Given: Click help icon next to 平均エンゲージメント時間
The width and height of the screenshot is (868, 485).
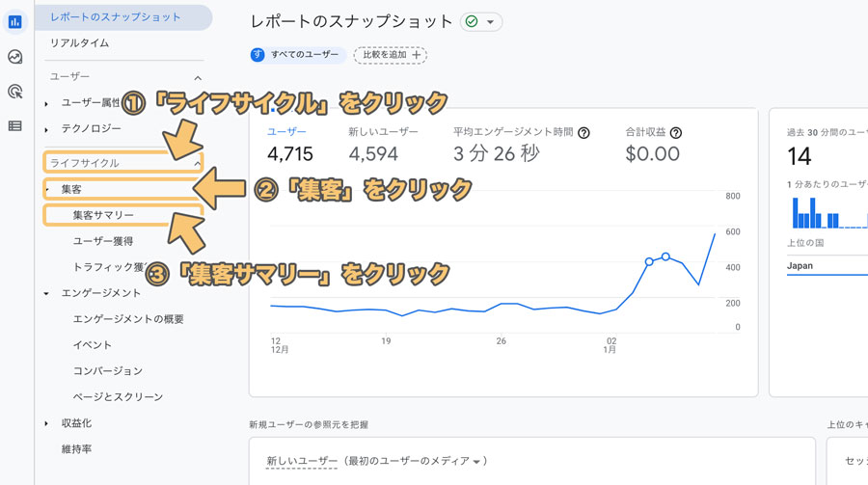Looking at the screenshot, I should pyautogui.click(x=583, y=133).
